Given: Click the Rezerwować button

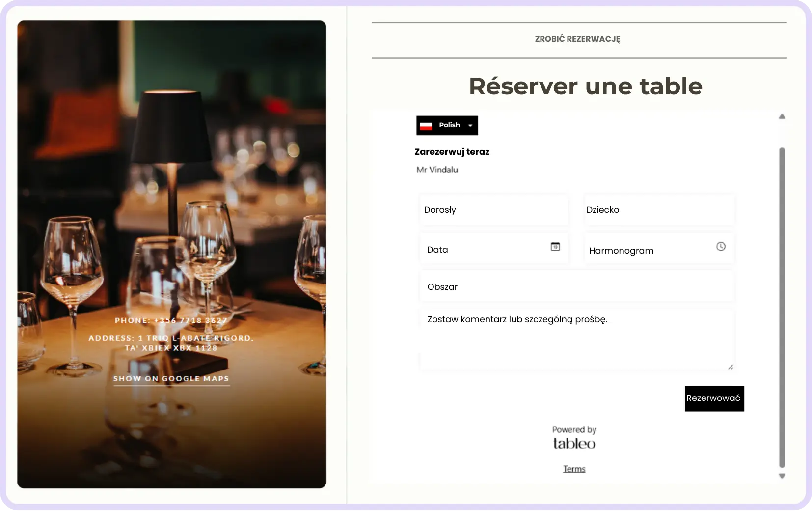Looking at the screenshot, I should (714, 398).
